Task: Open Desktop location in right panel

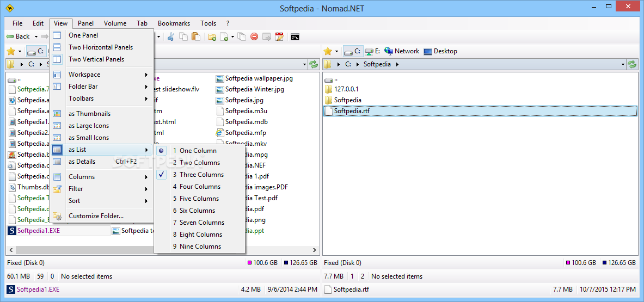Action: (440, 51)
